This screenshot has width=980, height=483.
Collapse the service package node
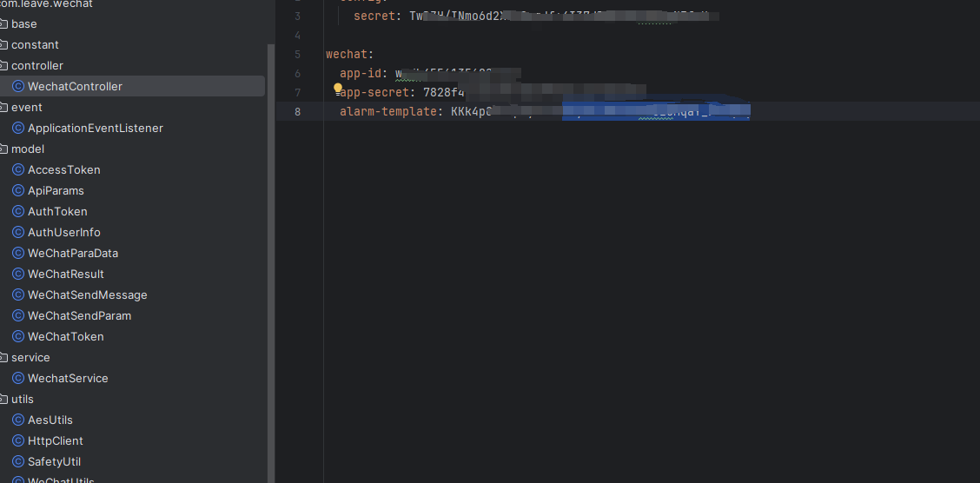tap(4, 357)
